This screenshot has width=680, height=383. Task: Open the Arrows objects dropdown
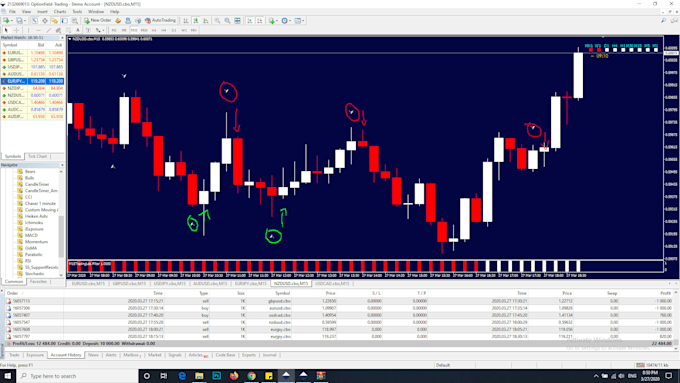(x=100, y=30)
